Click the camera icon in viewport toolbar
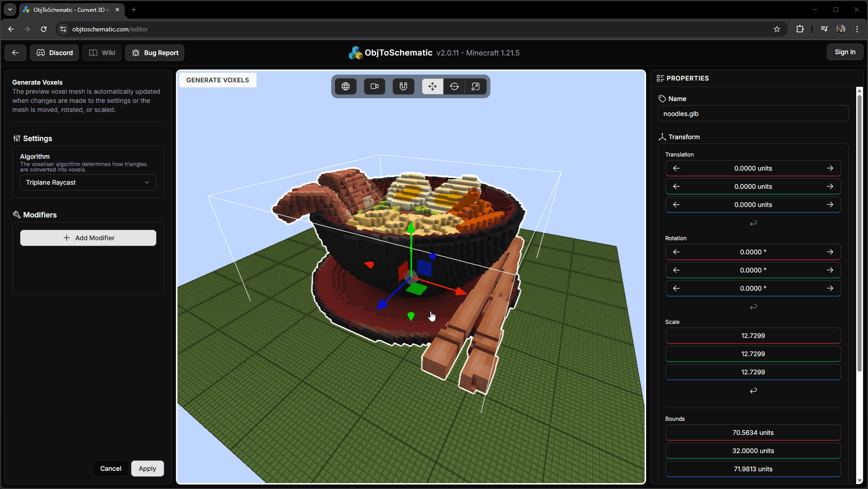868x489 pixels. tap(374, 86)
